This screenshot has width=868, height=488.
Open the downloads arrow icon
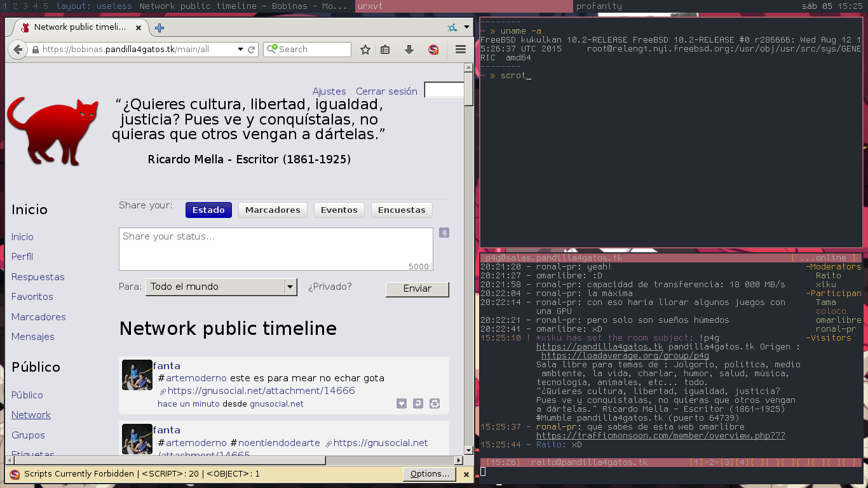point(409,50)
